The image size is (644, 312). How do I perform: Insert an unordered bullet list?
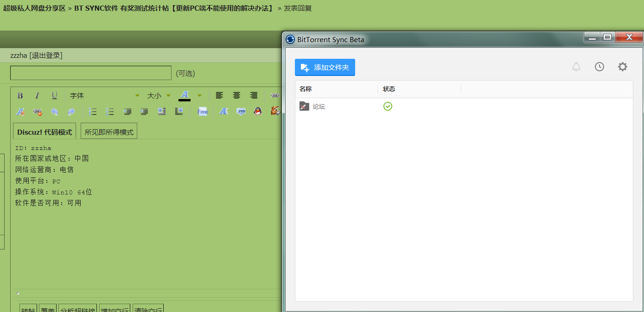pos(110,112)
